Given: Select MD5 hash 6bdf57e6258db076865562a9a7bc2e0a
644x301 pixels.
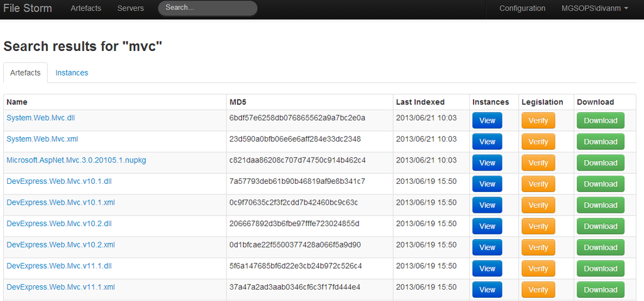Looking at the screenshot, I should click(297, 118).
